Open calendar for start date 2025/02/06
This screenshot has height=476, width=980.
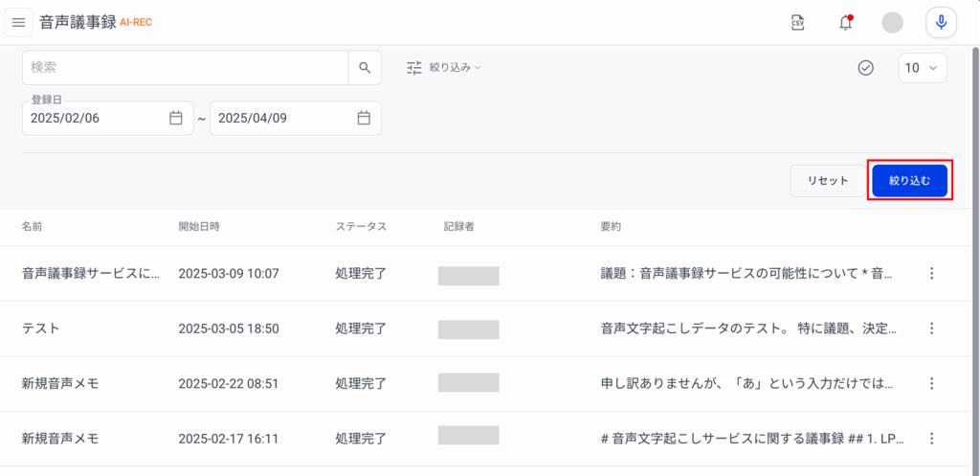point(176,118)
